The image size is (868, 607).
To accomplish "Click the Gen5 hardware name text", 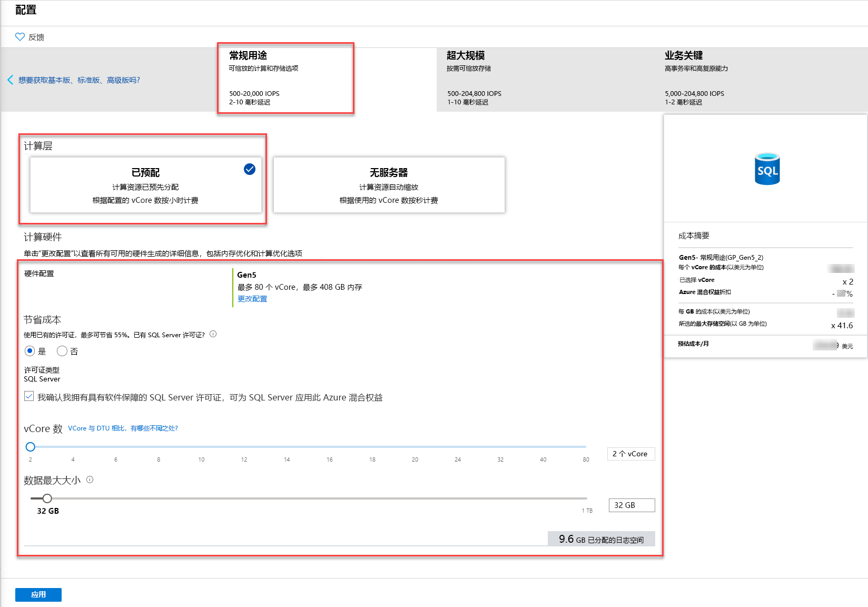I will coord(246,275).
